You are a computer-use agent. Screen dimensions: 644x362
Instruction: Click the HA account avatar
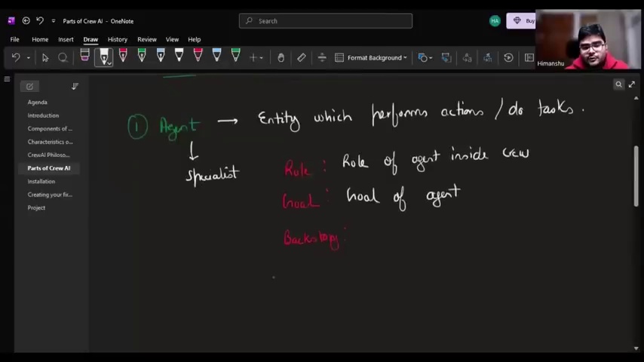(x=495, y=21)
